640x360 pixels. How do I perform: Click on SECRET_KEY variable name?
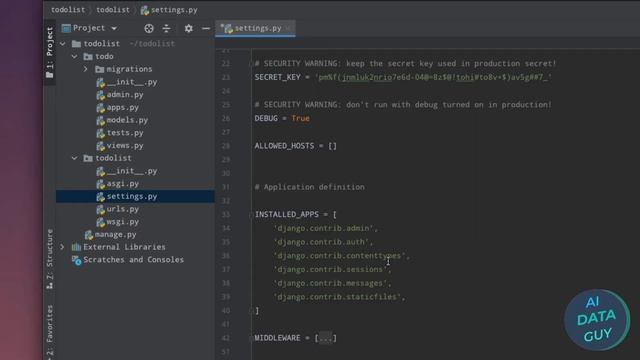(x=278, y=77)
